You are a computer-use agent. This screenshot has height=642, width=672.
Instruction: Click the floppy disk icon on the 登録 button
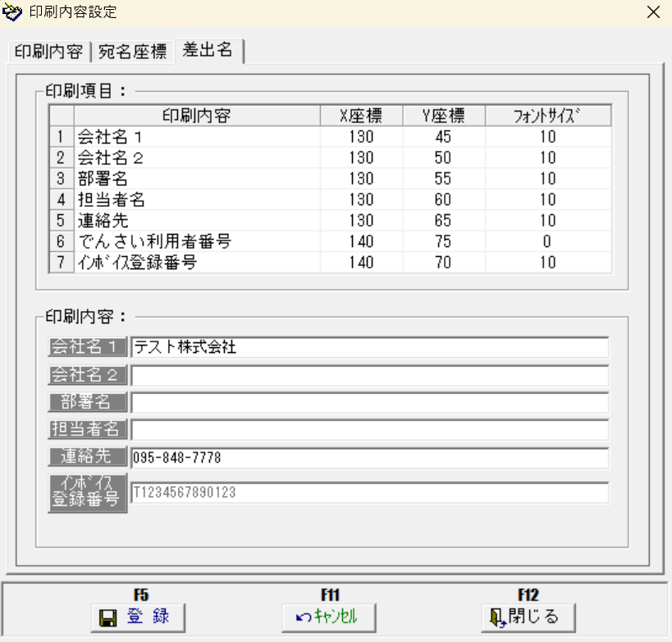point(110,617)
